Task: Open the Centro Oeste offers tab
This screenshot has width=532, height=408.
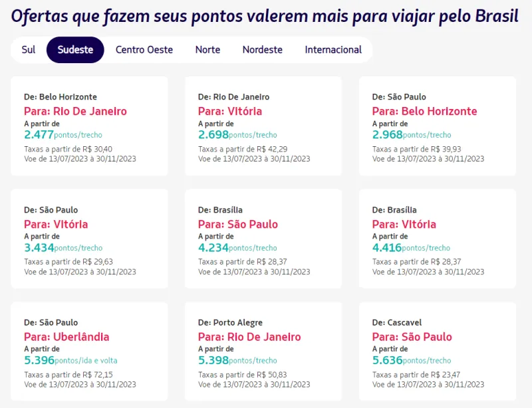Action: pos(144,50)
